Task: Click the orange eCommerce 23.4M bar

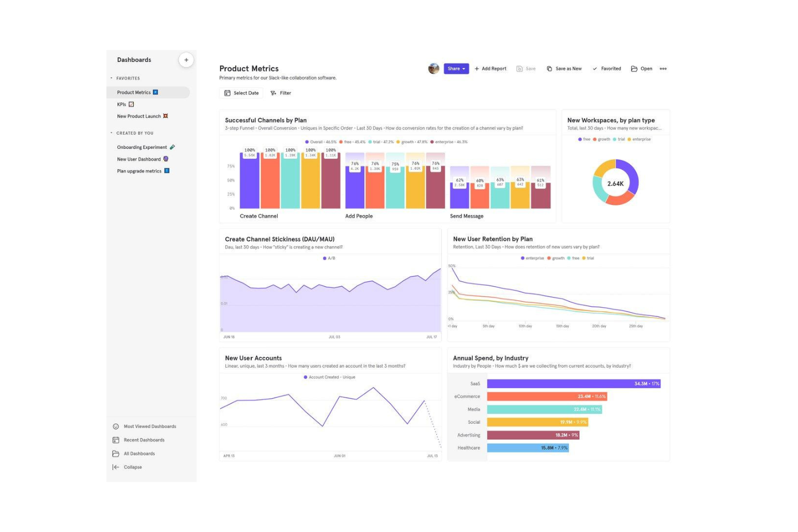Action: tap(547, 396)
